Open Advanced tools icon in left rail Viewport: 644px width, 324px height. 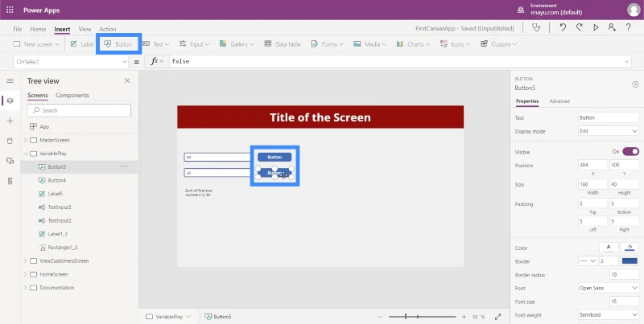click(10, 181)
